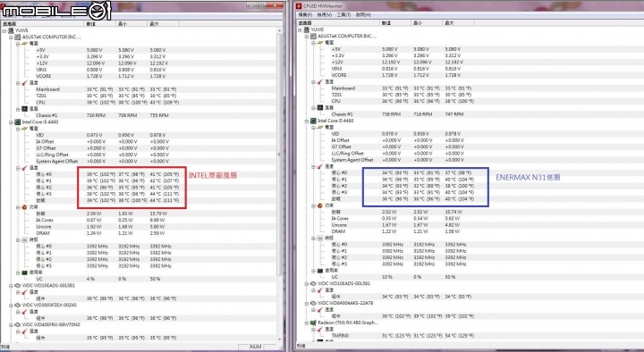Click ASUSTeK motherboard icon in right HWMonitor window
The width and height of the screenshot is (644, 352).
313,36
